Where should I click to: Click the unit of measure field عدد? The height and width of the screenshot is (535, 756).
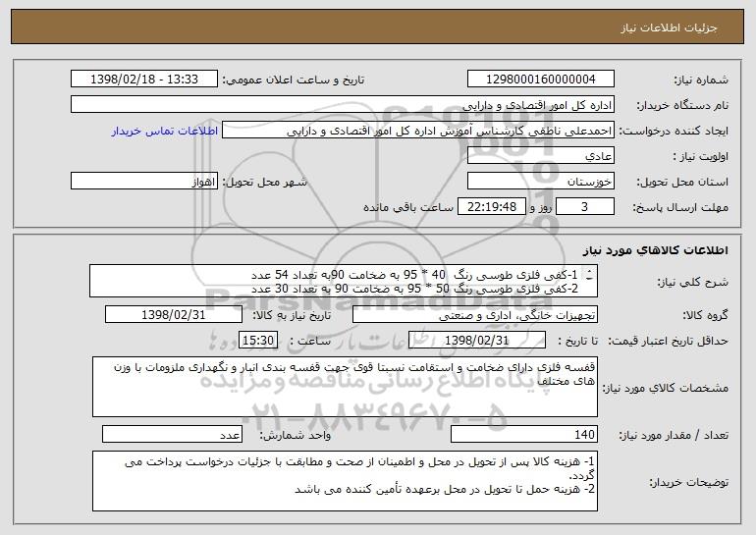pos(172,434)
